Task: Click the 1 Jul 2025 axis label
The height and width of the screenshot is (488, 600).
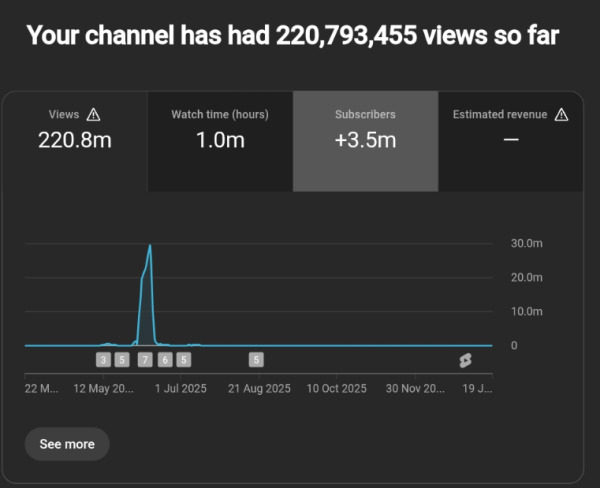Action: point(181,388)
